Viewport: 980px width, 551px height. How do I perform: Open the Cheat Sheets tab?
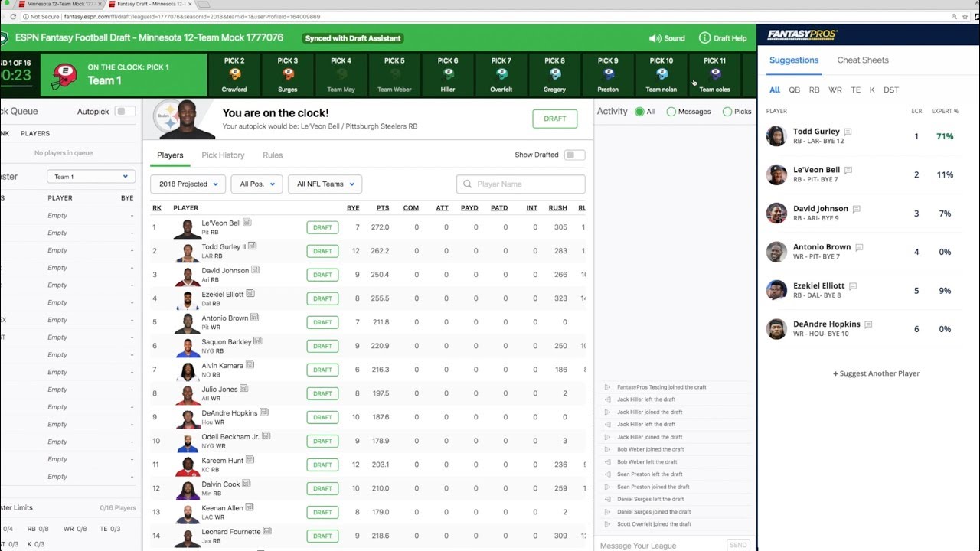click(863, 60)
